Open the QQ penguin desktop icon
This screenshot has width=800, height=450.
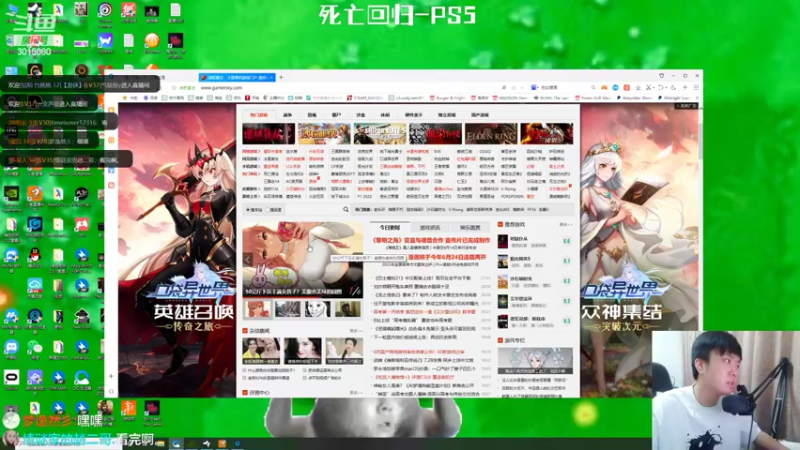pos(35,255)
